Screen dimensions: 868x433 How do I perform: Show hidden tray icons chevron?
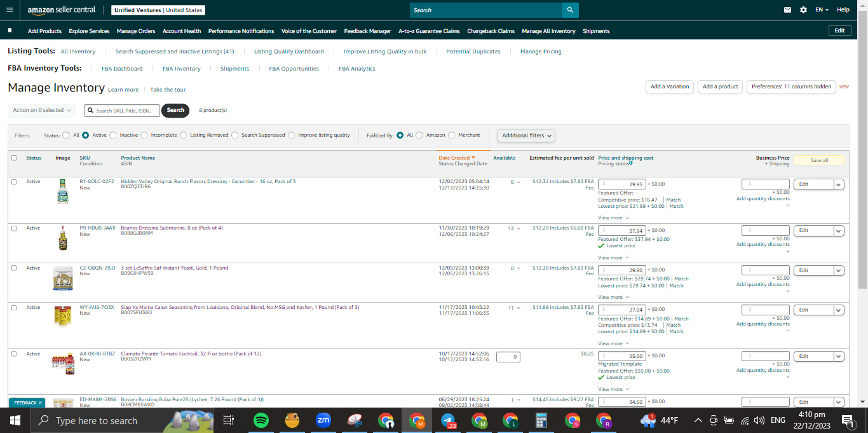click(698, 420)
